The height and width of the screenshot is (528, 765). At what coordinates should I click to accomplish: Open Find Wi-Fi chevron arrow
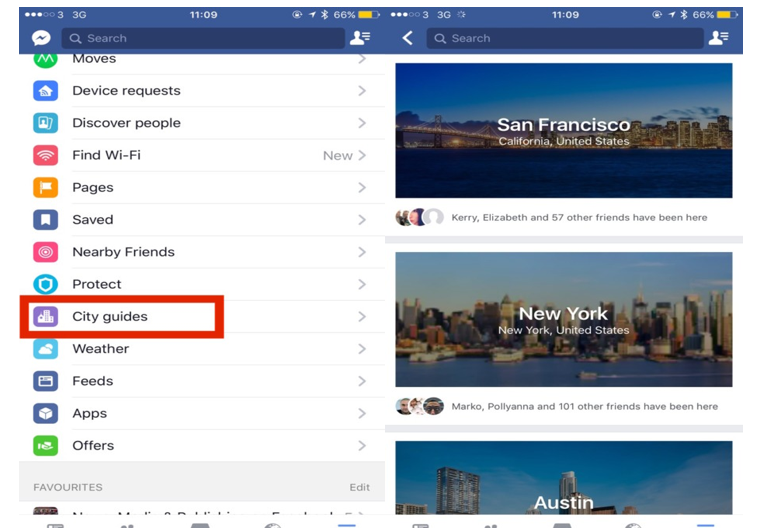(362, 155)
